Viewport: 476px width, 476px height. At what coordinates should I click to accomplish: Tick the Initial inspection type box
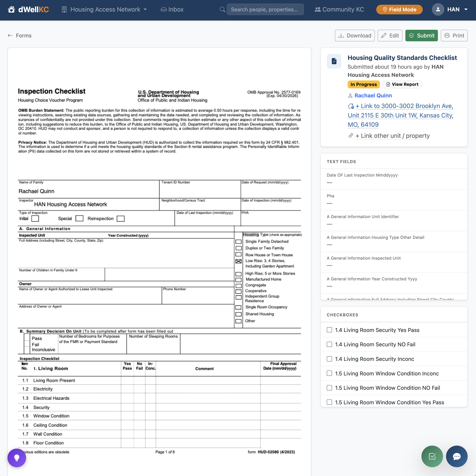(x=35, y=219)
